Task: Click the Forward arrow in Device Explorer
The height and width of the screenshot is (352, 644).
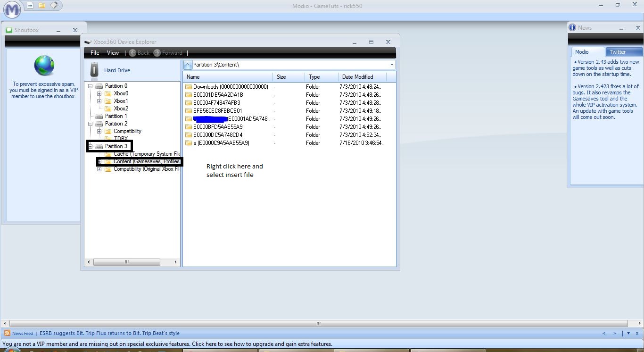Action: point(157,53)
